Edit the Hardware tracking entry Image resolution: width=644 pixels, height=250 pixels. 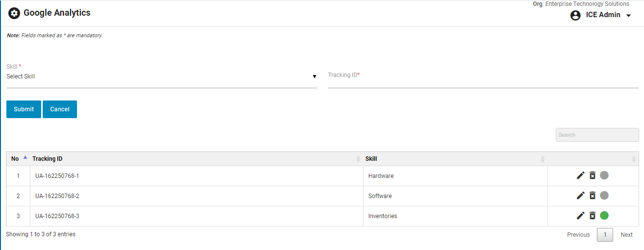click(581, 175)
